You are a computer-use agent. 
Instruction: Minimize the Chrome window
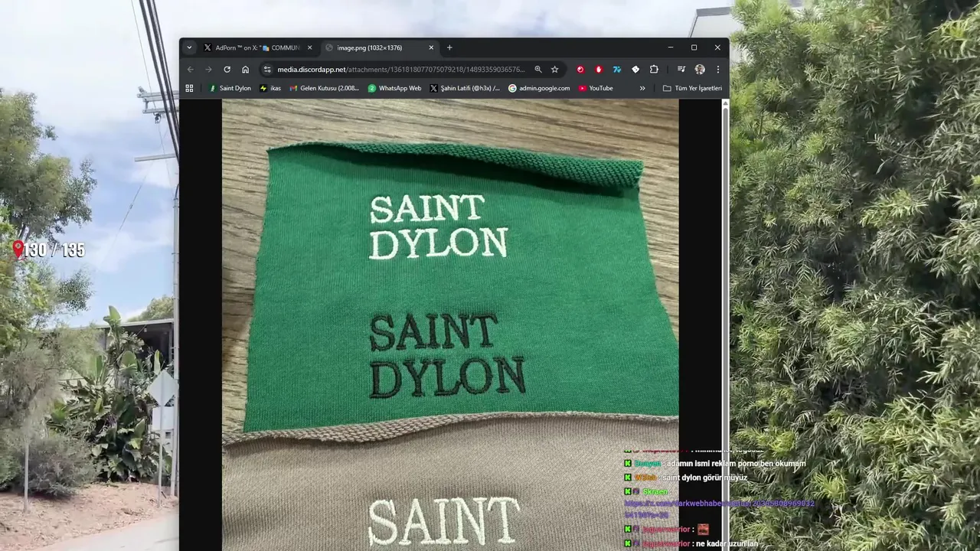click(671, 47)
